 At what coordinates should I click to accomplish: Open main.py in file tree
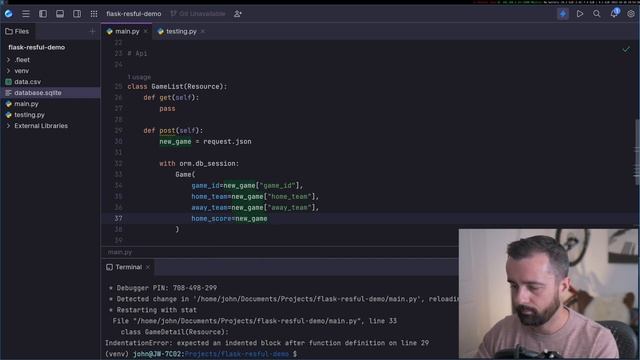[26, 104]
